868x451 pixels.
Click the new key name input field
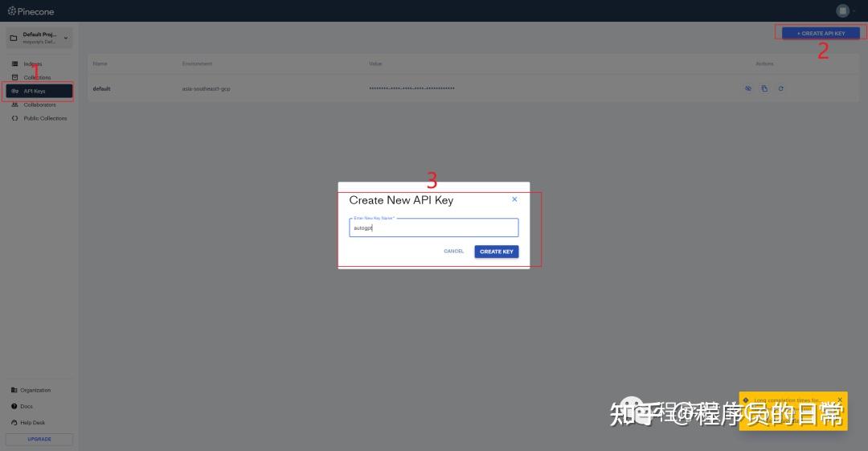433,228
